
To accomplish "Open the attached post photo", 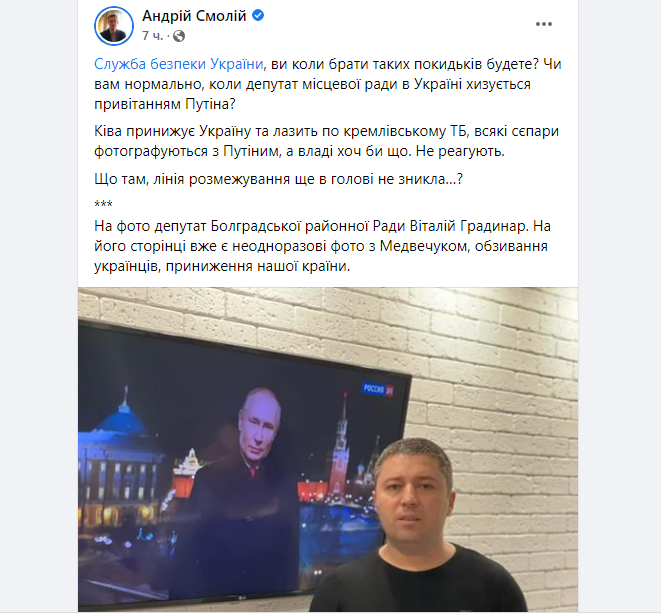I will click(x=328, y=449).
